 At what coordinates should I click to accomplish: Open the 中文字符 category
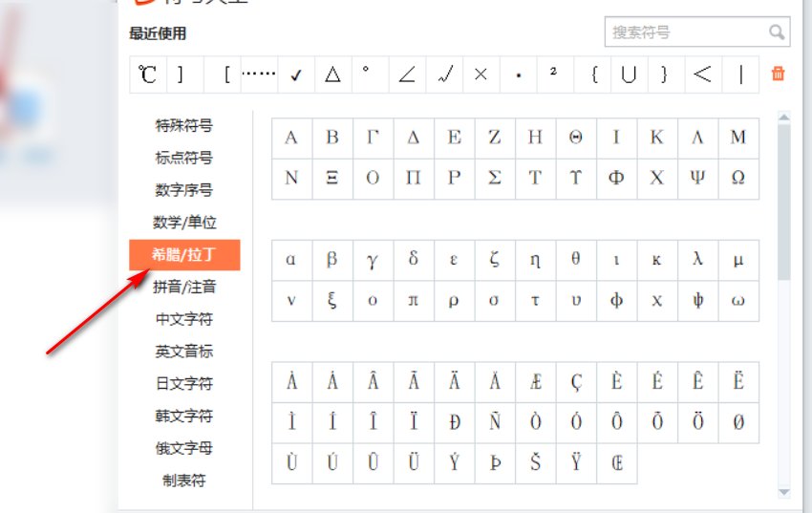[184, 319]
